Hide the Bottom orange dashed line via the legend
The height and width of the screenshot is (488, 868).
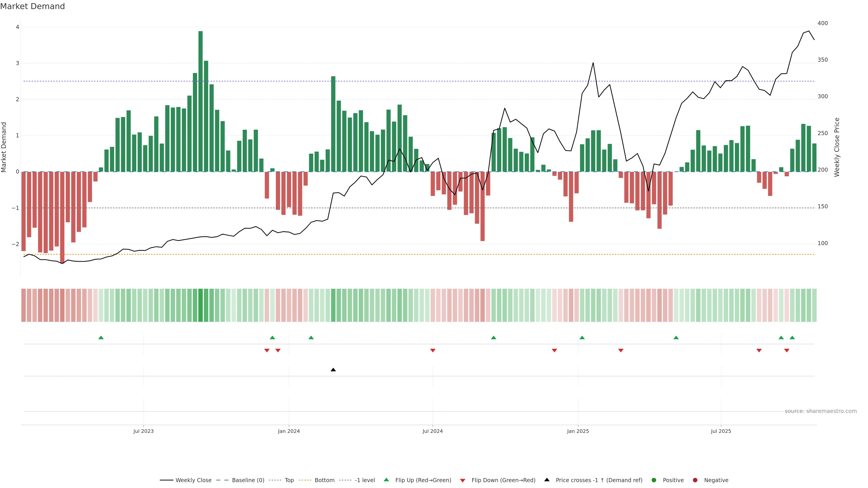pos(324,480)
